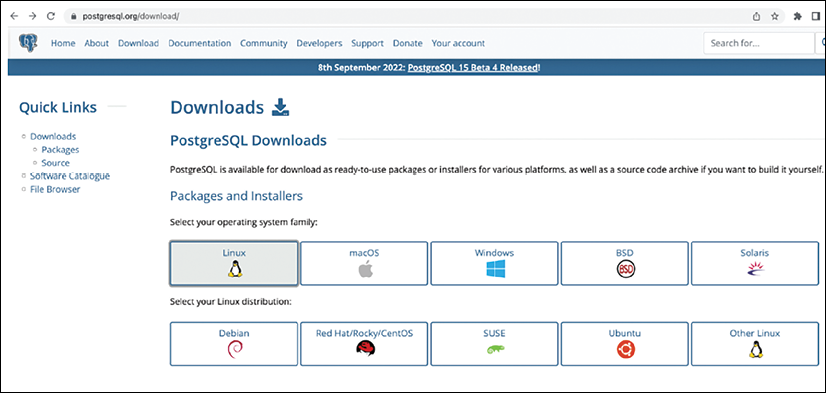
Task: Click the SUSE chameleon icon
Action: pos(495,349)
